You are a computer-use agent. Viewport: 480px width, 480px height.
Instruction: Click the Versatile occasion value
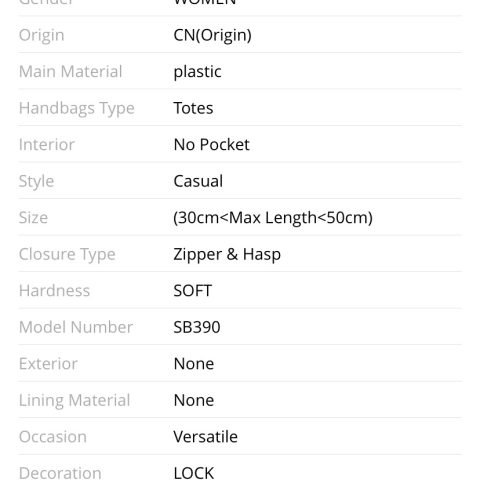tap(205, 437)
